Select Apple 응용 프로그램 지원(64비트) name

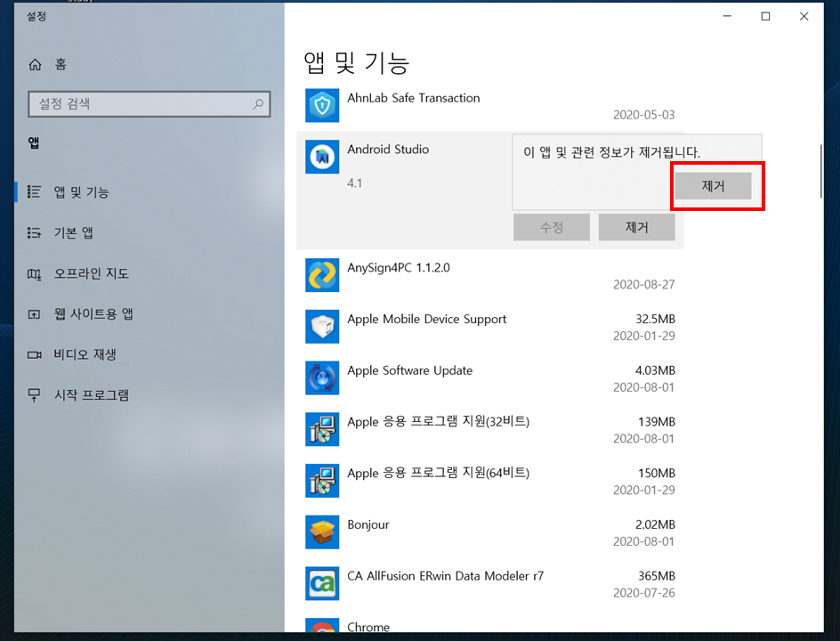tap(438, 474)
